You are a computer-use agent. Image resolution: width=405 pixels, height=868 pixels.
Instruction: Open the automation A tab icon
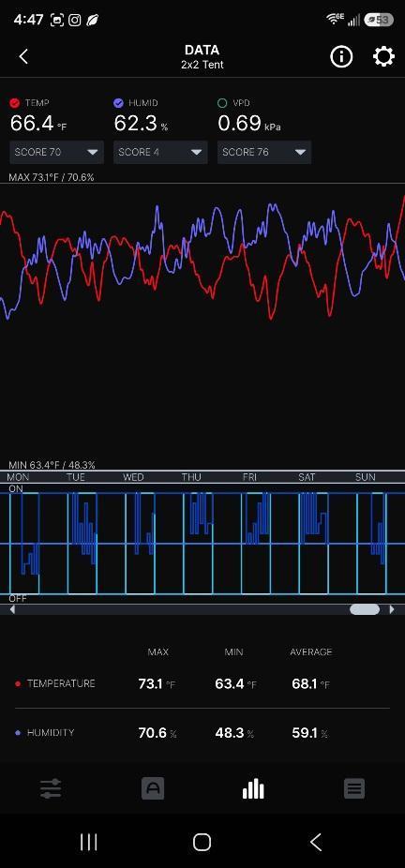pos(153,788)
